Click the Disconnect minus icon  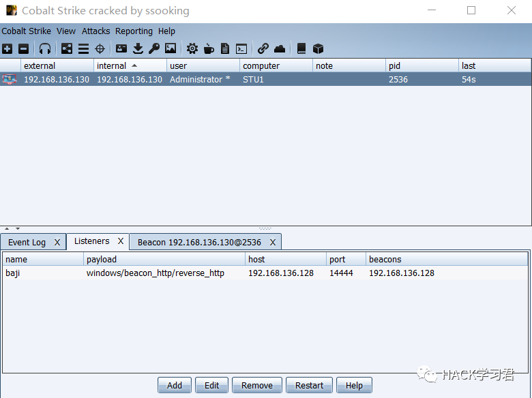tap(23, 49)
